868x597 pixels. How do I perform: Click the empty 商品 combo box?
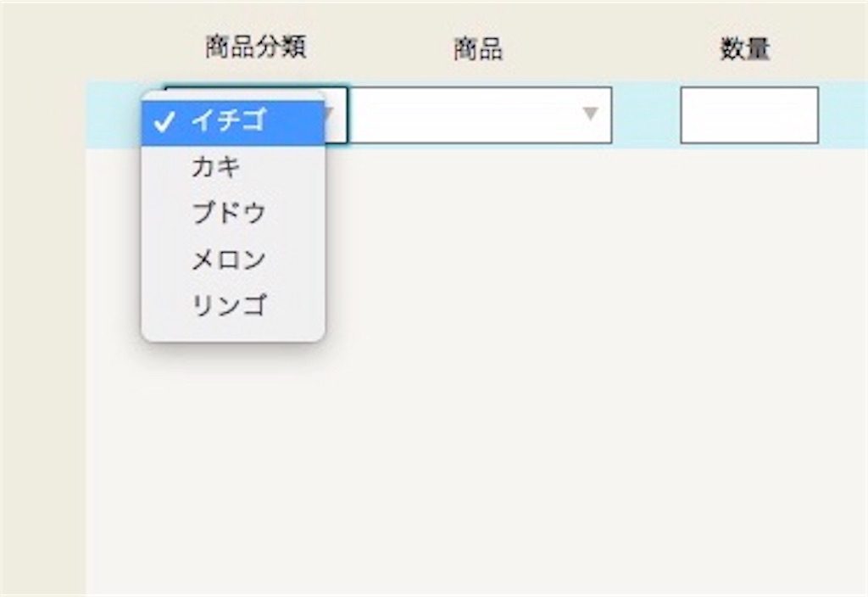click(x=475, y=116)
